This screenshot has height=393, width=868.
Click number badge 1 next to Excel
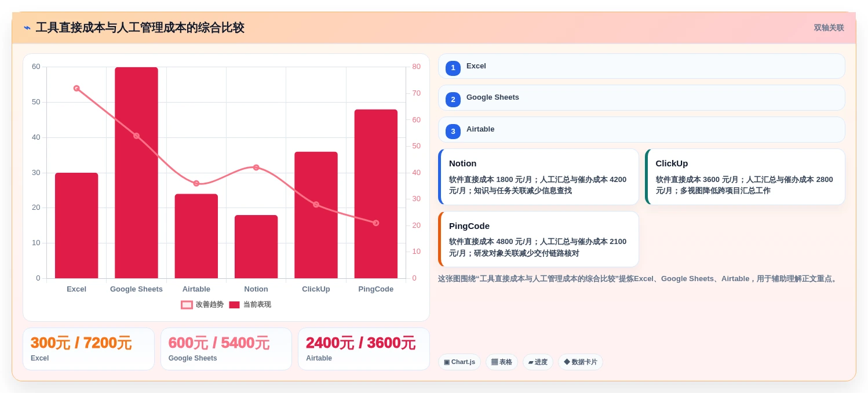[x=453, y=68]
